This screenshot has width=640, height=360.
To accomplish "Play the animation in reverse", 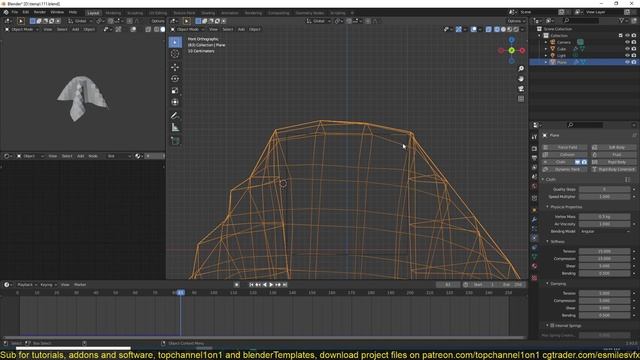I will (265, 284).
